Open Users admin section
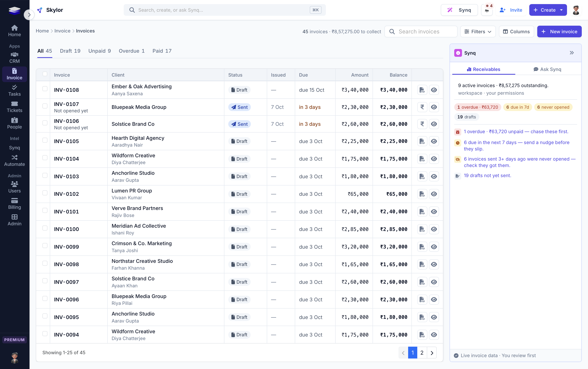The width and height of the screenshot is (588, 369). click(x=14, y=187)
